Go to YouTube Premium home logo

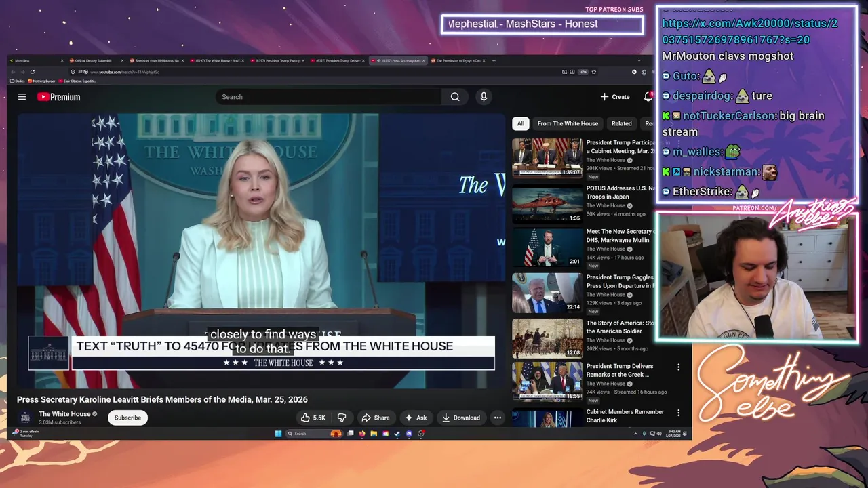click(58, 97)
